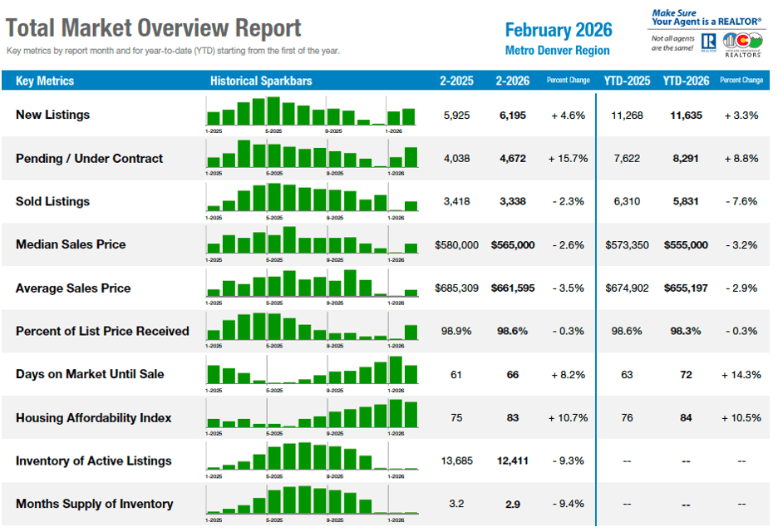778x532 pixels.
Task: Click the REALTOR "R" logo icon
Action: point(709,42)
